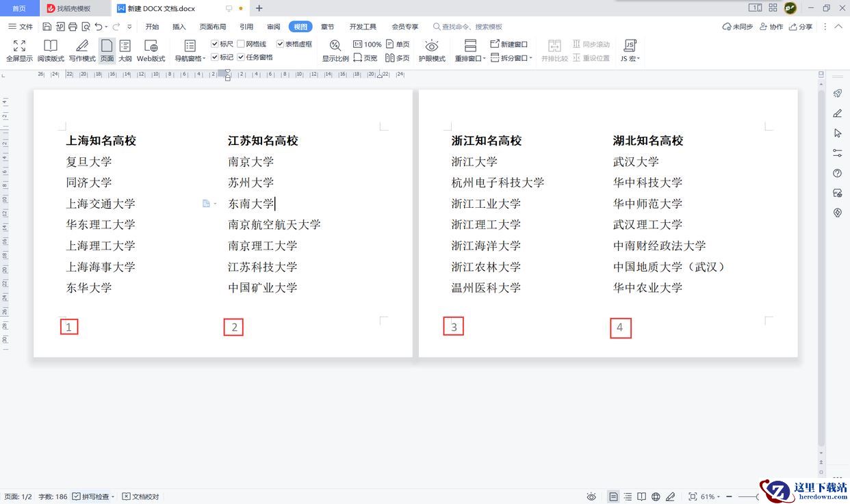Viewport: 850px width, 504px height.
Task: Select web view globe icon in status bar
Action: click(x=656, y=496)
